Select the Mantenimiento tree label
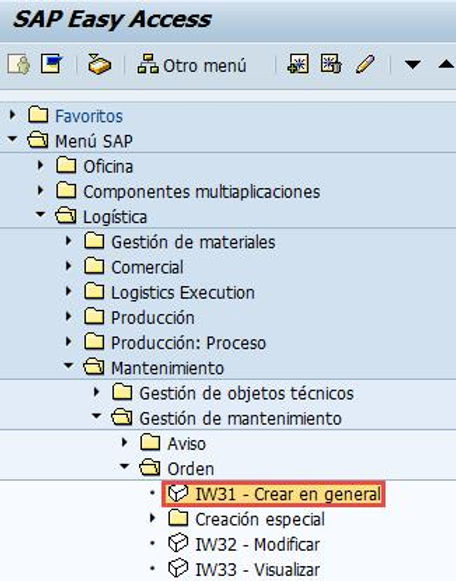 click(x=167, y=368)
